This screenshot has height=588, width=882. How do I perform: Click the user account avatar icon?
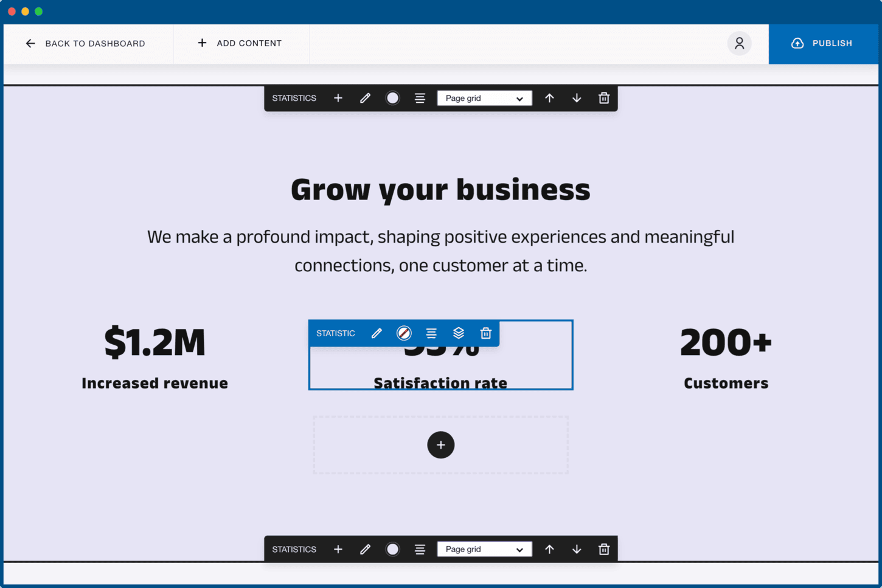[739, 43]
